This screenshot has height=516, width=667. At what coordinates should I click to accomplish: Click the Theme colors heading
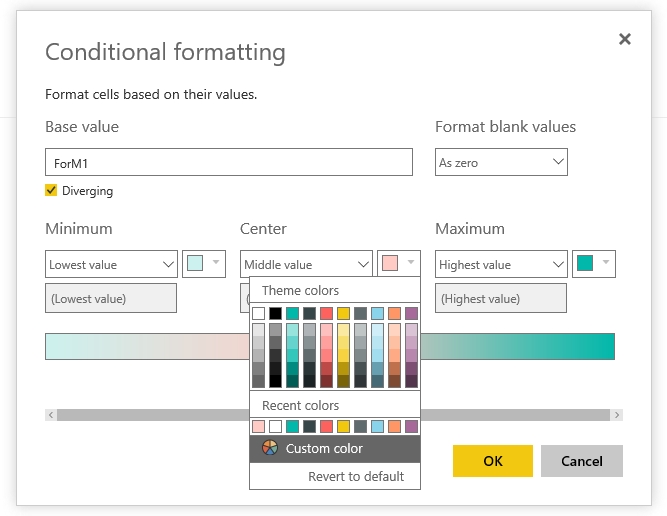click(300, 291)
